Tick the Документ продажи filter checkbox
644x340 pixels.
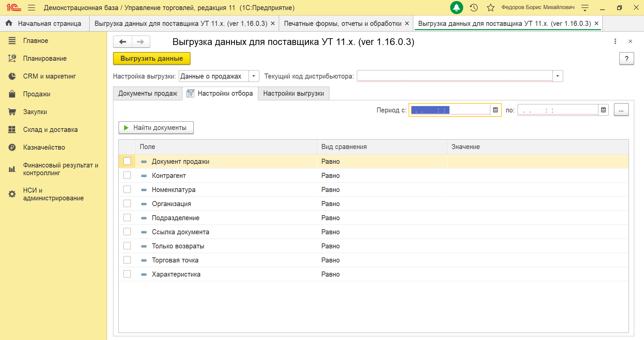[127, 161]
